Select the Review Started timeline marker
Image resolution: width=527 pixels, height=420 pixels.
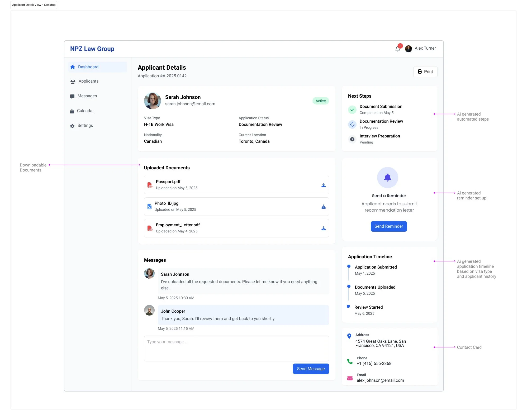(348, 307)
